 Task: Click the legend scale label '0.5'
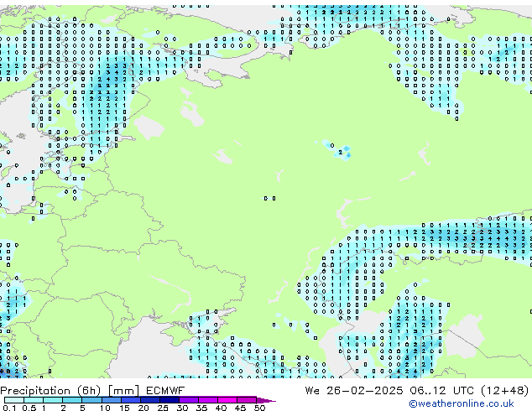pos(29,408)
